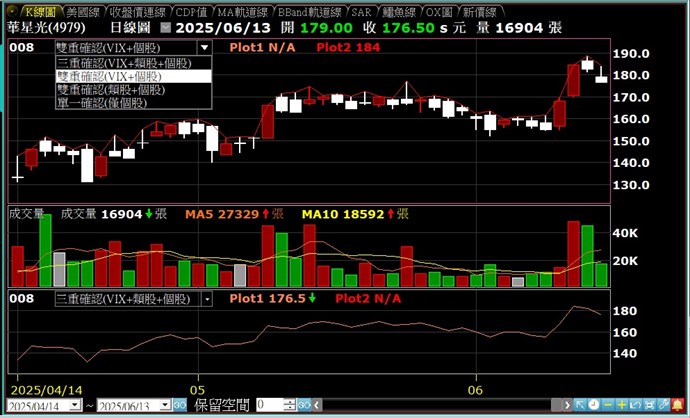Select the cursor arrow tool icon
This screenshot has height=418, width=690.
click(x=580, y=405)
